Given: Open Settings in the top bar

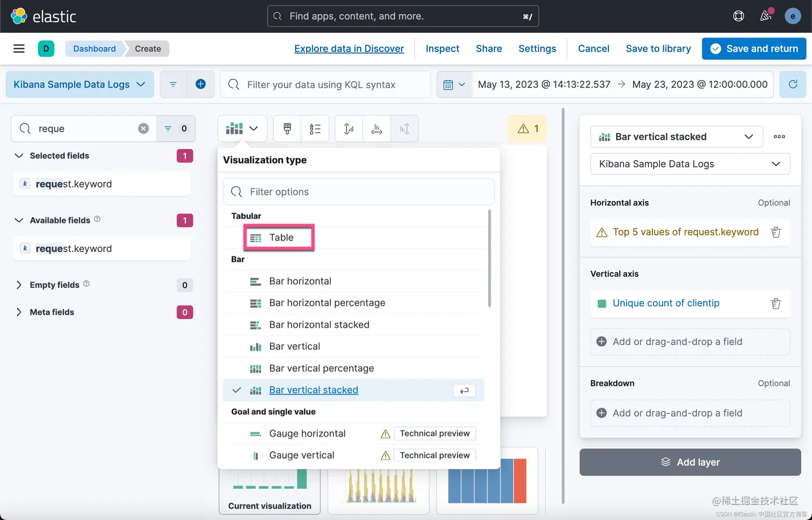Looking at the screenshot, I should click(x=537, y=48).
